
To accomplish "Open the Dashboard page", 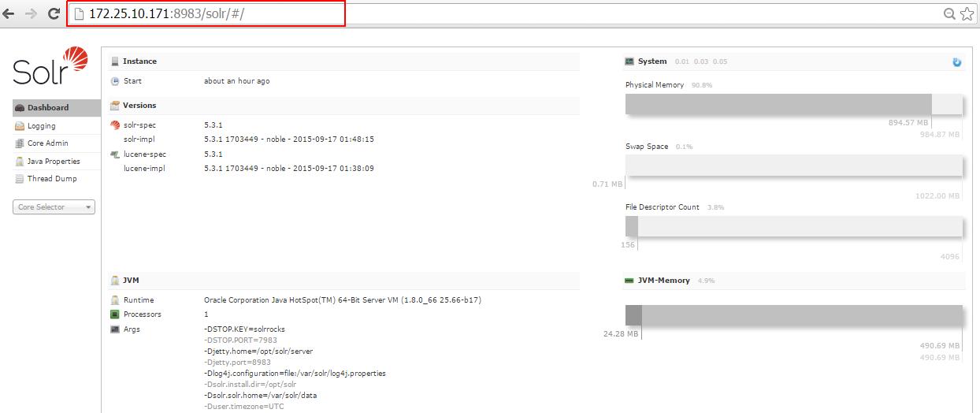I will (57, 108).
